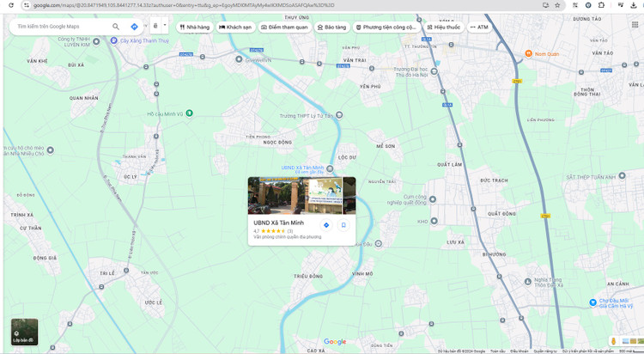Click SẮT THÉP TUẤN ANH marker
The image size is (644, 354).
pos(622,176)
